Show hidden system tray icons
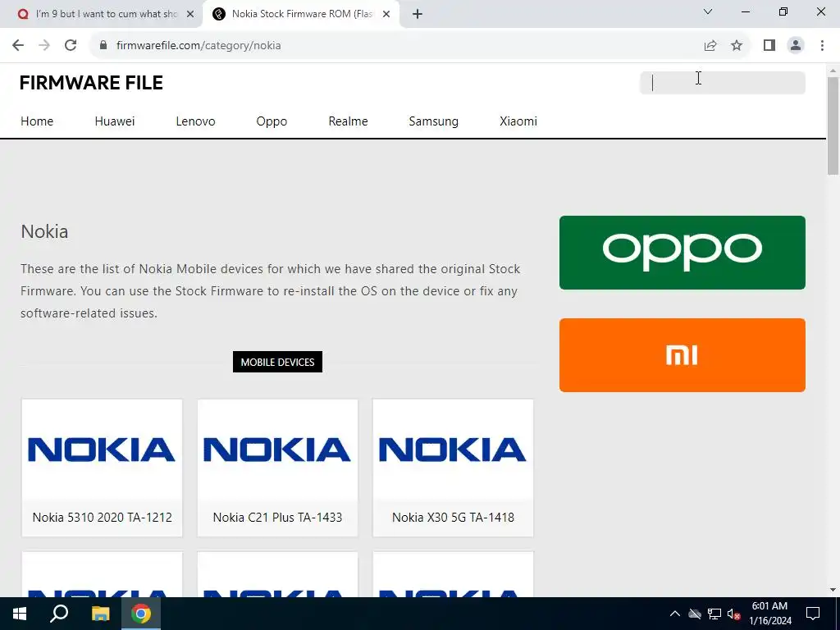This screenshot has width=840, height=630. click(x=675, y=614)
